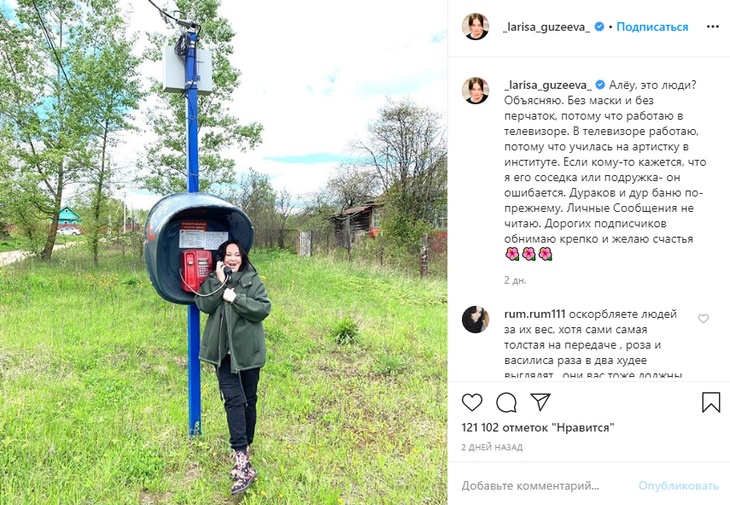
Task: Open _larisa_guzeeva_ username in caption
Action: pyautogui.click(x=548, y=85)
